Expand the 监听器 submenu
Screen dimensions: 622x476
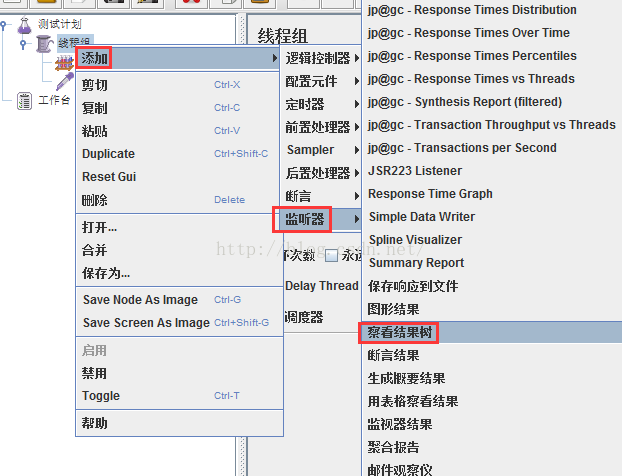[x=322, y=219]
